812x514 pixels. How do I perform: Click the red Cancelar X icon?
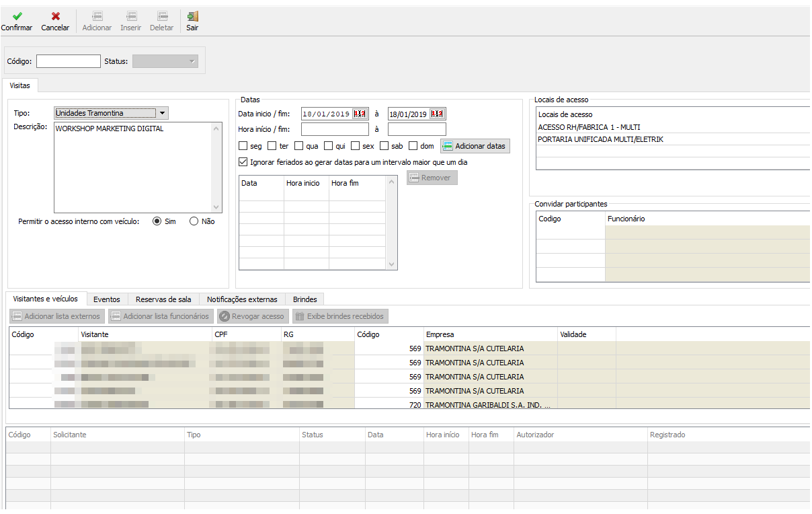[x=55, y=16]
